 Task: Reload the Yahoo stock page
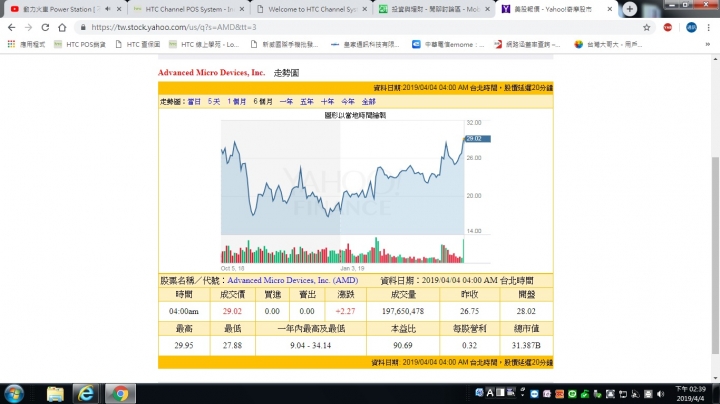[45, 28]
